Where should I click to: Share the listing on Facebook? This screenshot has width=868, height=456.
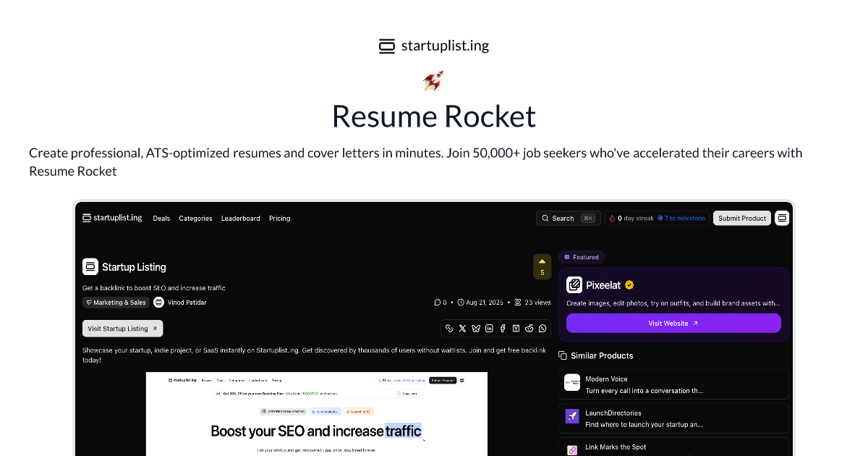502,328
